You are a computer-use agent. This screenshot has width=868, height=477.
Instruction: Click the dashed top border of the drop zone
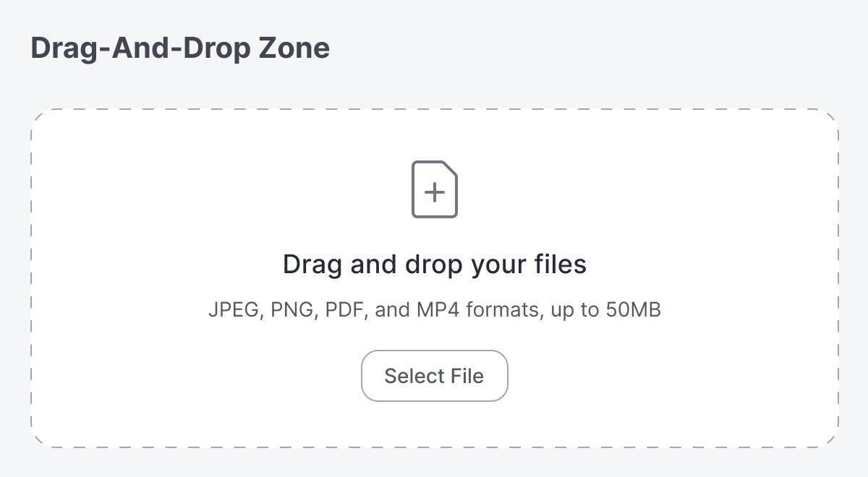click(x=434, y=110)
